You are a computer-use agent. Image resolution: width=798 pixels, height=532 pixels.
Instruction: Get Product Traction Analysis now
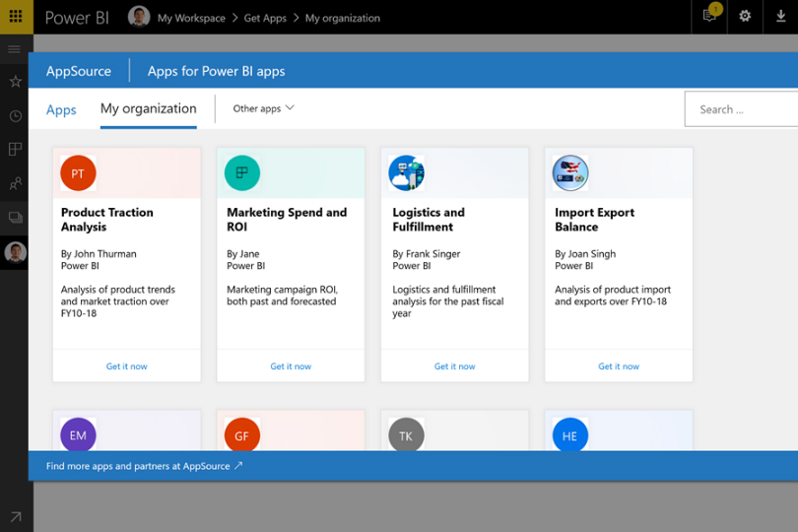point(127,366)
